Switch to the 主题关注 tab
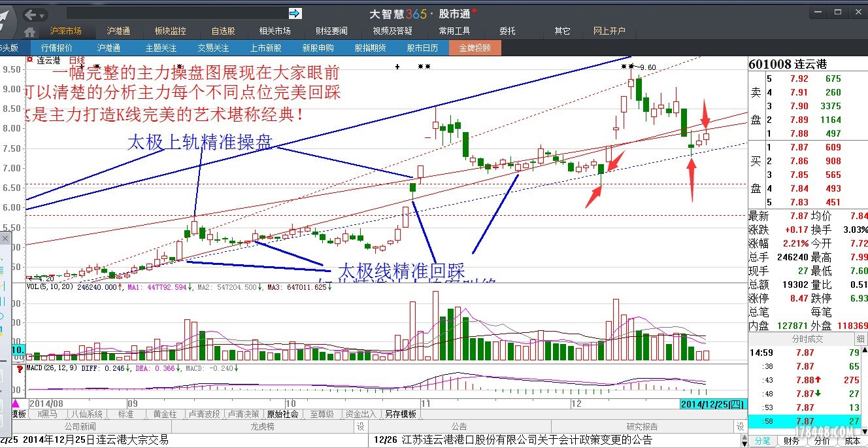 (x=161, y=48)
